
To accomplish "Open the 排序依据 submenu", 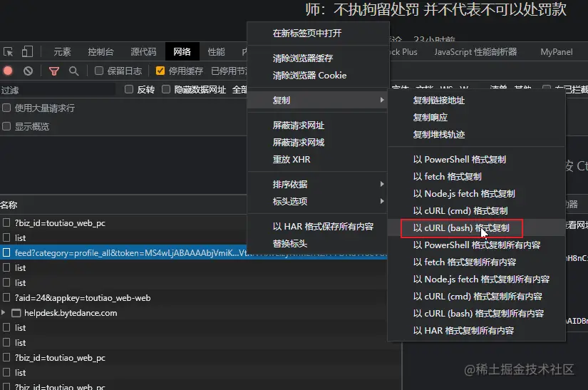I will click(x=317, y=184).
